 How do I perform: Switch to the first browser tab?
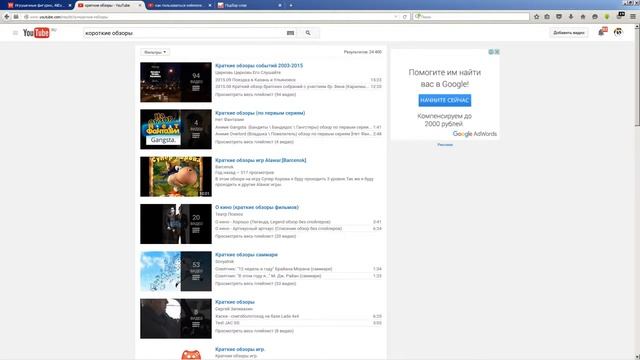(x=39, y=5)
